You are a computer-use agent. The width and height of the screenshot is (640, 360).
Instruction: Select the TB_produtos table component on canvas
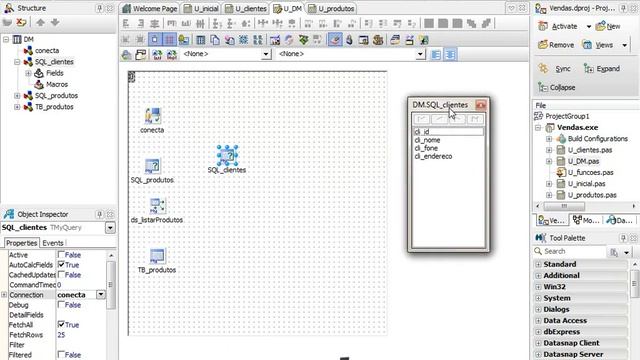[157, 256]
